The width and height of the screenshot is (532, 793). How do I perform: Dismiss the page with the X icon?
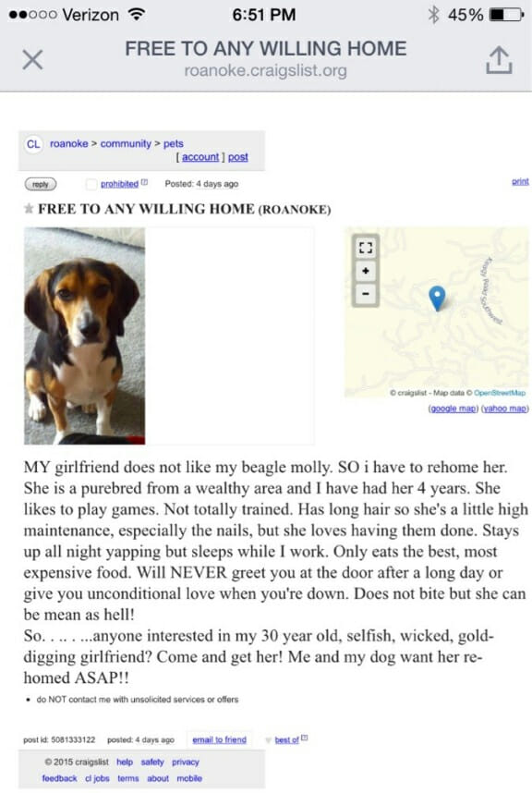pos(33,59)
